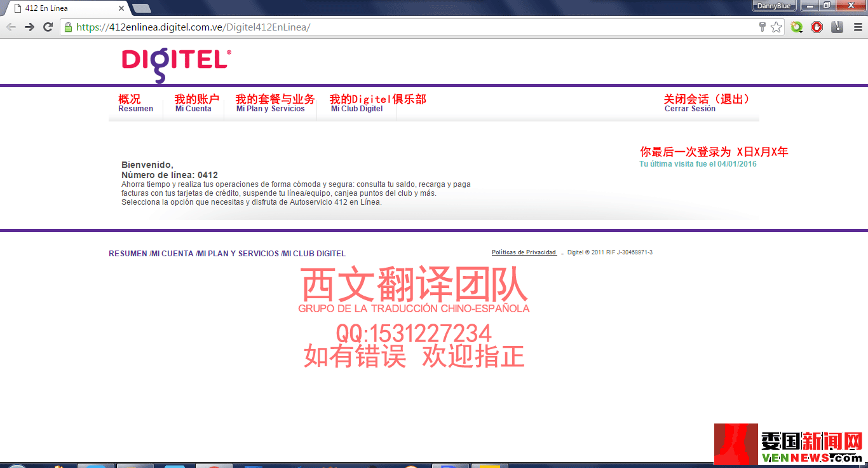Click the Número de línea: 0412 text
Image resolution: width=868 pixels, height=468 pixels.
170,175
